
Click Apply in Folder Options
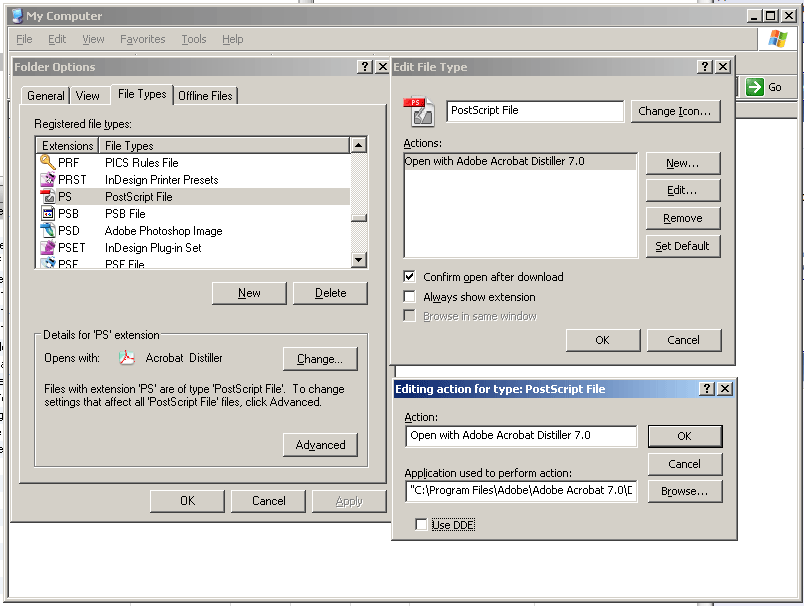click(349, 501)
